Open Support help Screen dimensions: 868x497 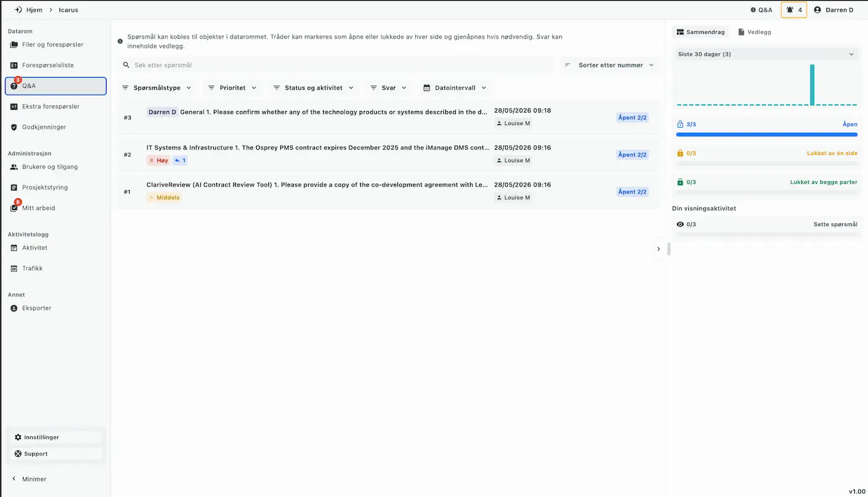coord(55,454)
